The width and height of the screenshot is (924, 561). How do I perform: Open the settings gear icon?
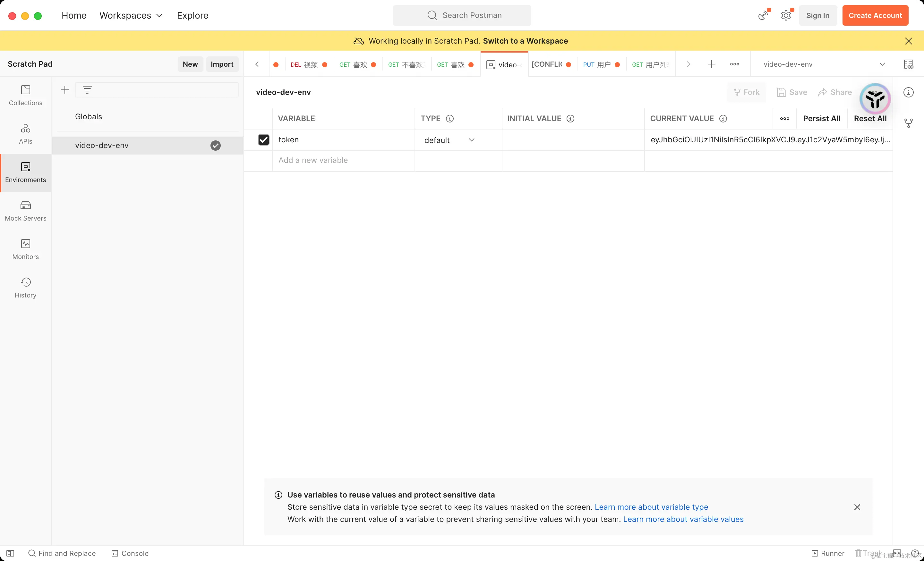tap(786, 15)
